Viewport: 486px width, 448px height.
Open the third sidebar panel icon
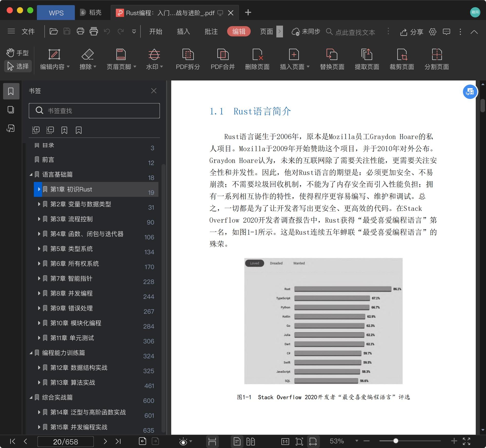[x=11, y=128]
